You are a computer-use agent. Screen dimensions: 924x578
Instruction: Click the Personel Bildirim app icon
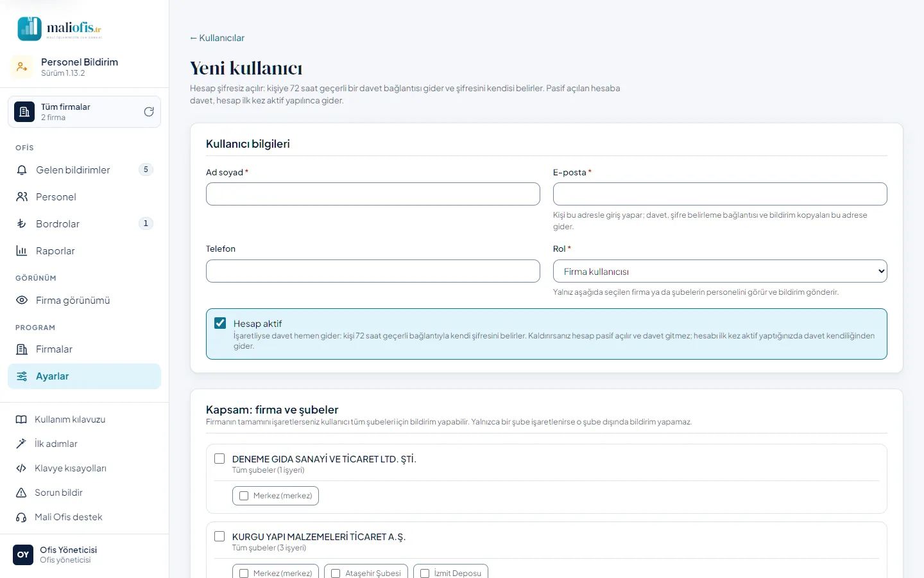(22, 67)
